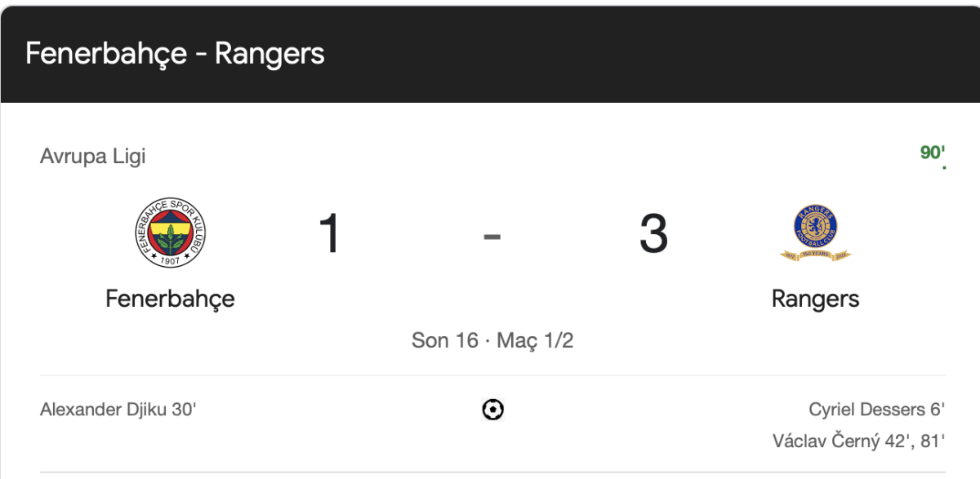980x479 pixels.
Task: Click the green live dot below 90'
Action: coord(944,167)
